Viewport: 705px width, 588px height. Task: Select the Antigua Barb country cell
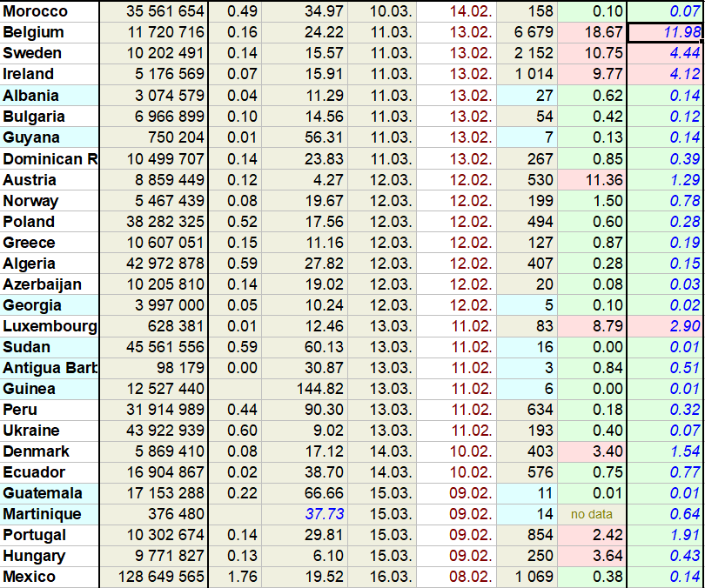pyautogui.click(x=49, y=368)
